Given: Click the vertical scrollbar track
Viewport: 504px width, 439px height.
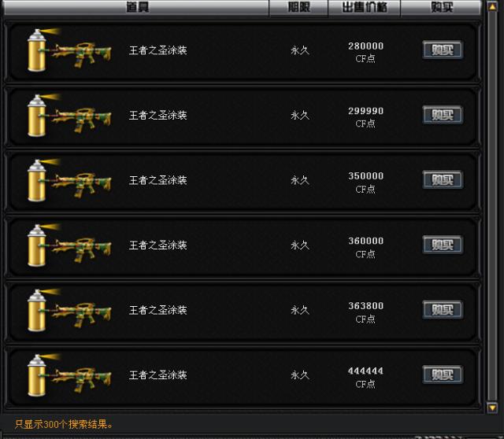Looking at the screenshot, I should 492,207.
